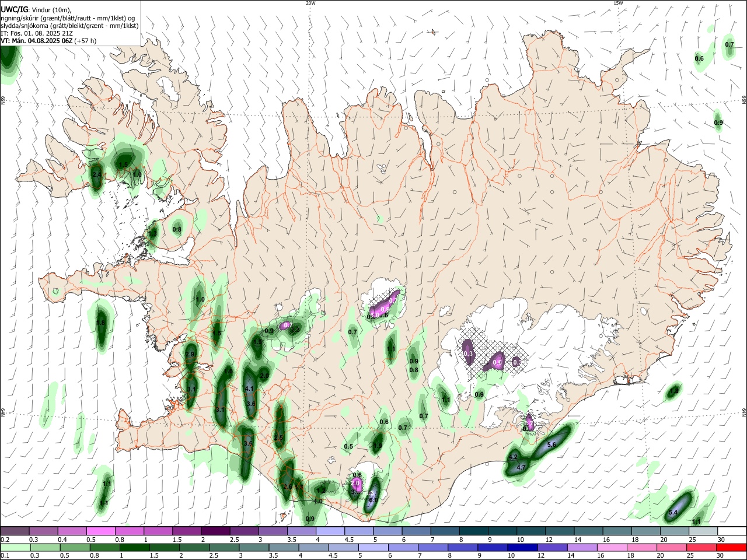Click the darkest purple swatch labeled 2 in the snow legend
The height and width of the screenshot is (560, 747).
pyautogui.click(x=215, y=531)
